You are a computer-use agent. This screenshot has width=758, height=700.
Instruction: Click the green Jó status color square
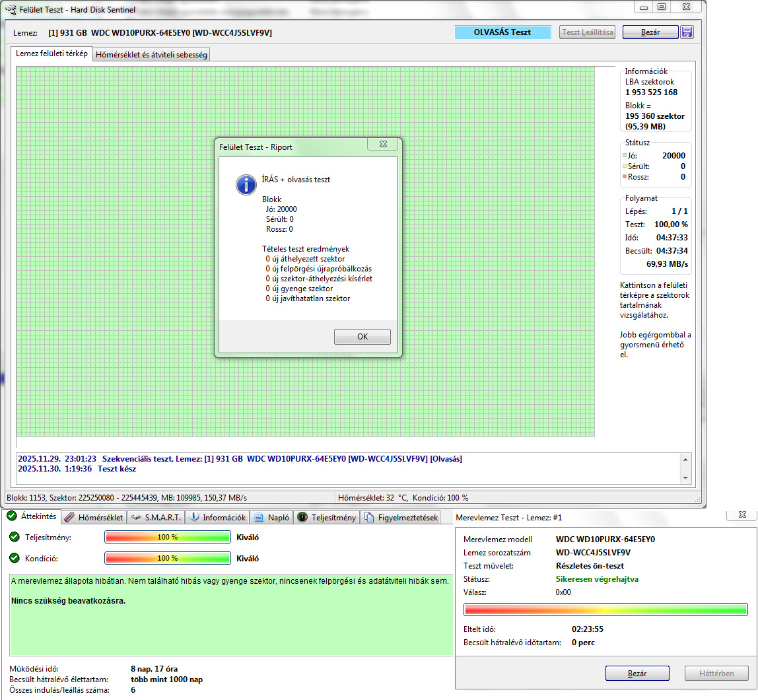pyautogui.click(x=625, y=156)
